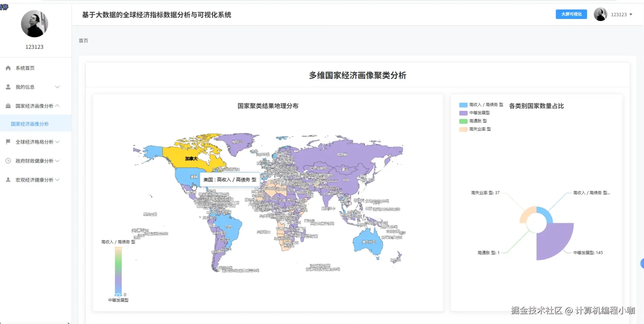Screen dimensions: 644x324
Task: Click the 123123 username in header
Action: 619,14
